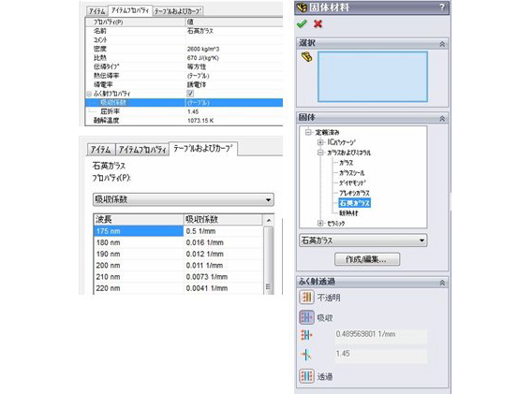Collapse the 選択 section chevron
Image resolution: width=532 pixels, height=394 pixels.
coord(442,44)
